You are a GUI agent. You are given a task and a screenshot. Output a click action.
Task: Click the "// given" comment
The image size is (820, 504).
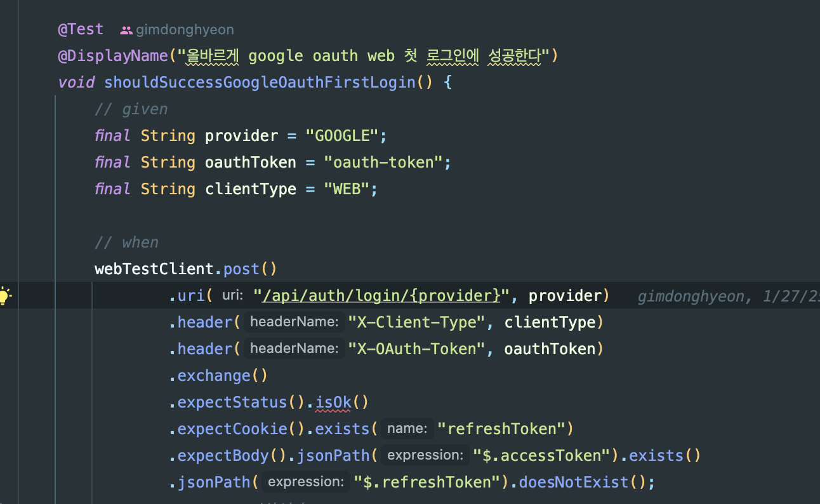coord(131,109)
